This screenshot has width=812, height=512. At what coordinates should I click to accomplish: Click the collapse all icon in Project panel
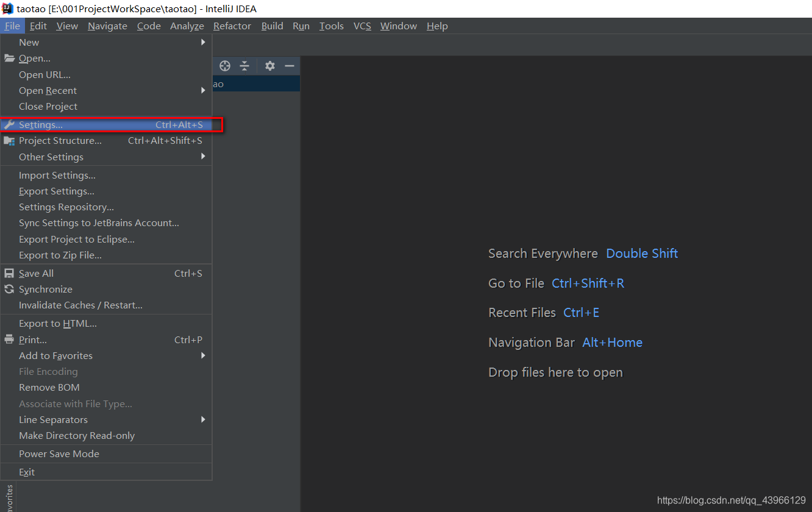pyautogui.click(x=244, y=66)
